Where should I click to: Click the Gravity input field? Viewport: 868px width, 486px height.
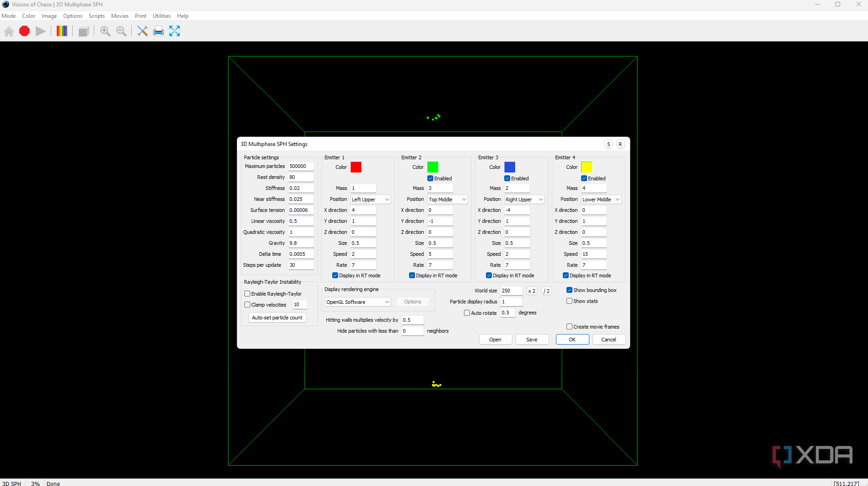301,243
